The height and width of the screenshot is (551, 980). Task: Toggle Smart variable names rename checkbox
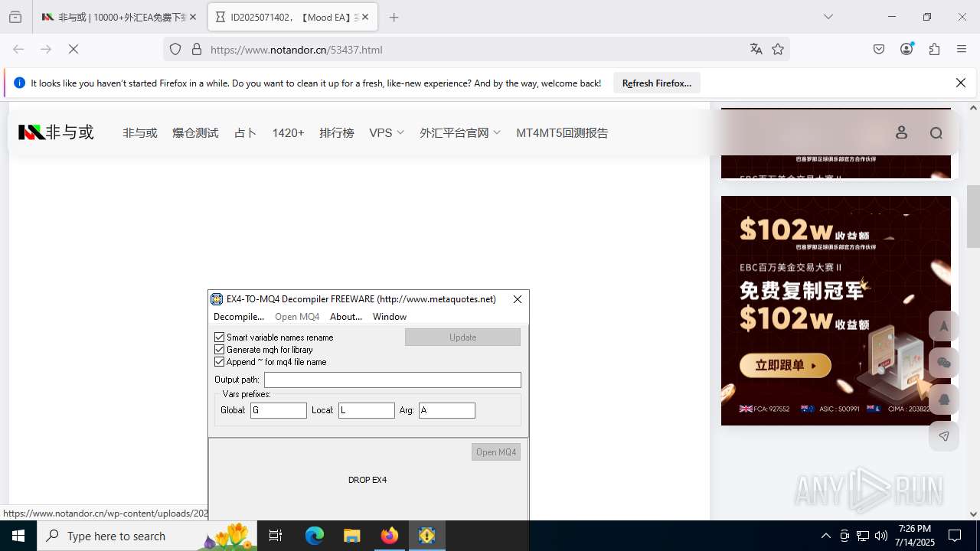[x=220, y=337]
